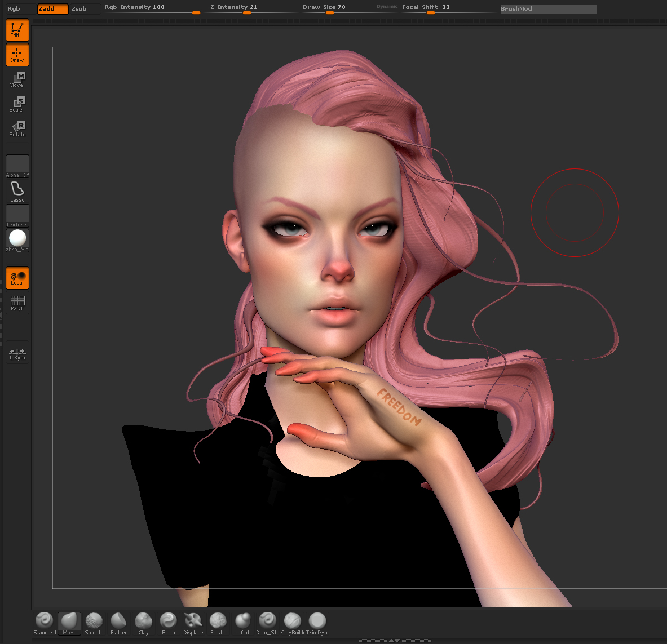Select the Inflat brush

[x=243, y=624]
